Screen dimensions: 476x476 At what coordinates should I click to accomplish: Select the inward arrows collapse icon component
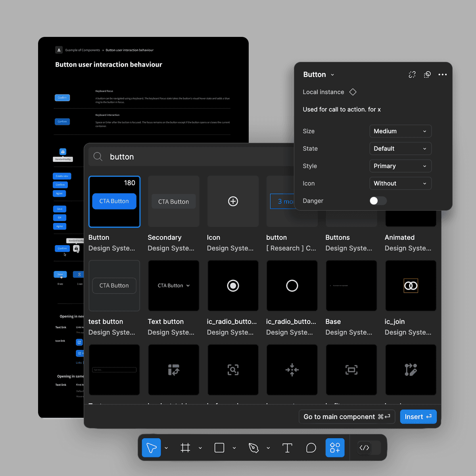point(292,370)
